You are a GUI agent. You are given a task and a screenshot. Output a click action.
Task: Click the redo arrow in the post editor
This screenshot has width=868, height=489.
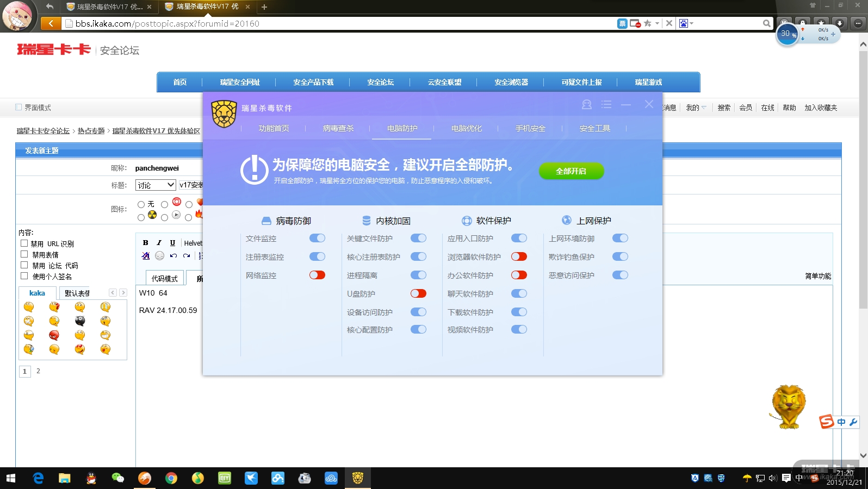tap(187, 256)
